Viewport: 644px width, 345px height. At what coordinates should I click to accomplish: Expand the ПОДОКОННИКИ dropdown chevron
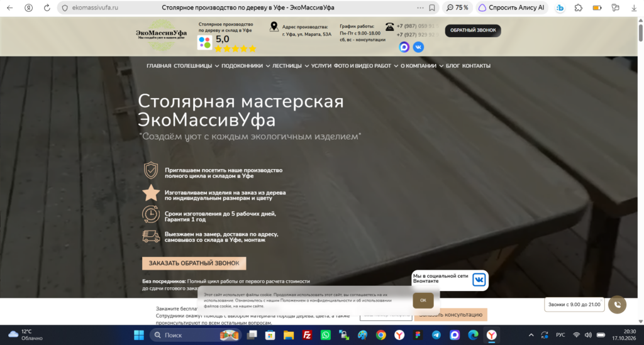click(267, 66)
